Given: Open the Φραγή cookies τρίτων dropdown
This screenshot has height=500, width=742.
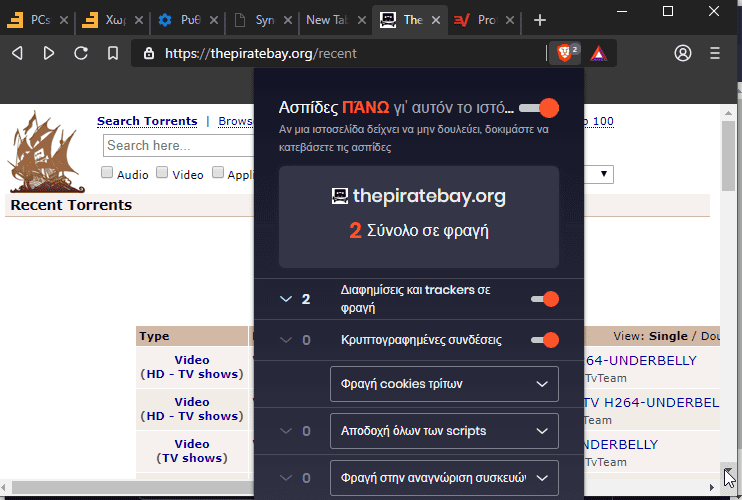Looking at the screenshot, I should pyautogui.click(x=444, y=384).
